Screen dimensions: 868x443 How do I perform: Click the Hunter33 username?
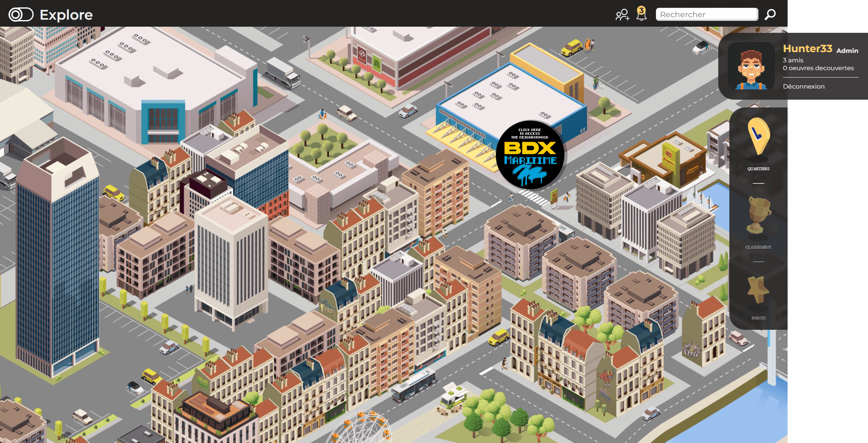807,49
